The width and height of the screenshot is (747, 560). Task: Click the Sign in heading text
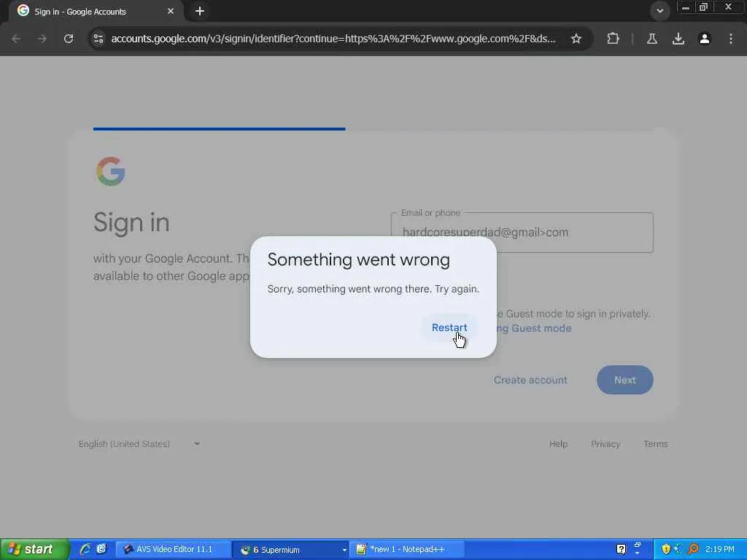pyautogui.click(x=131, y=222)
